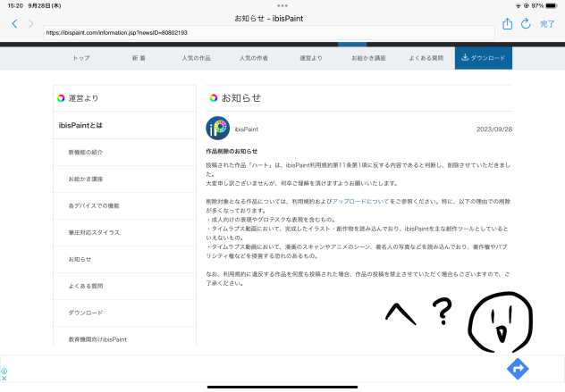The width and height of the screenshot is (565, 392).
Task: Close the ad with X icon
Action: pyautogui.click(x=4, y=379)
